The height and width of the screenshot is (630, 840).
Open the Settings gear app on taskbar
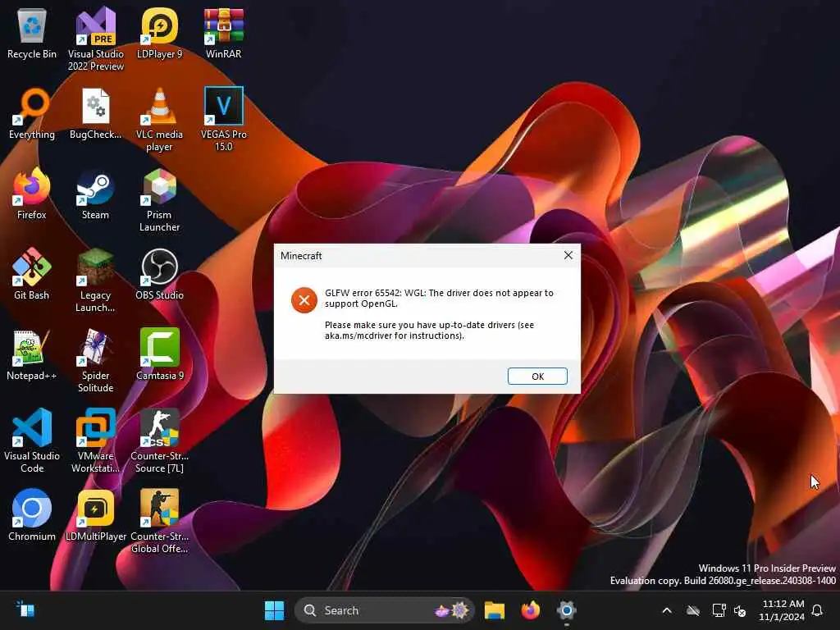(x=566, y=610)
